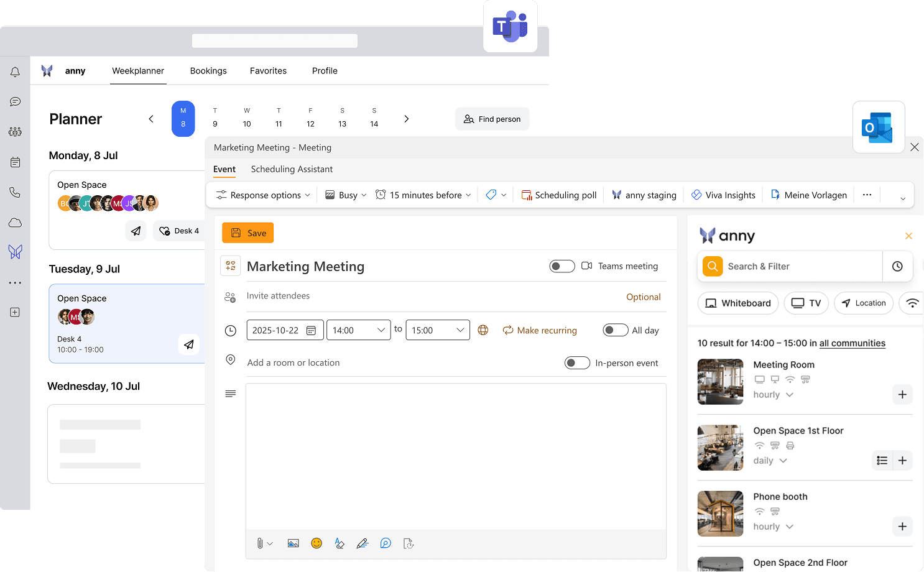The width and height of the screenshot is (924, 572).
Task: Open Viva Insights from the toolbar
Action: tap(723, 195)
